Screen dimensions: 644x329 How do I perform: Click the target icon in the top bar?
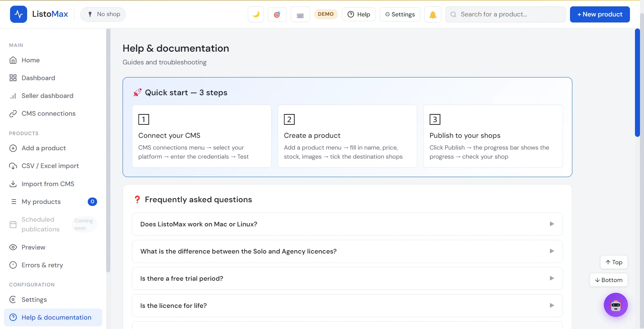click(277, 14)
